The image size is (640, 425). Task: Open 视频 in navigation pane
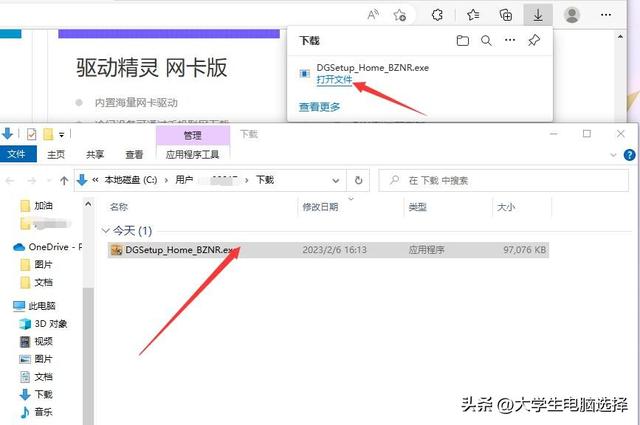point(37,341)
